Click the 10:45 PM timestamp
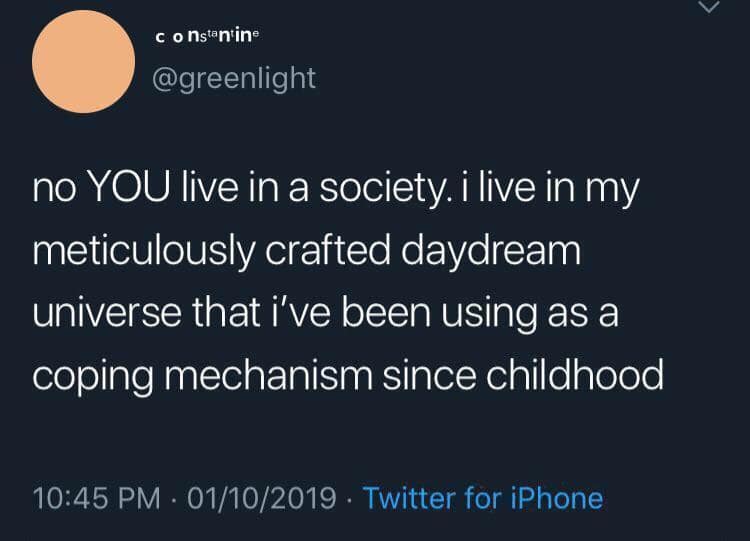 point(93,497)
